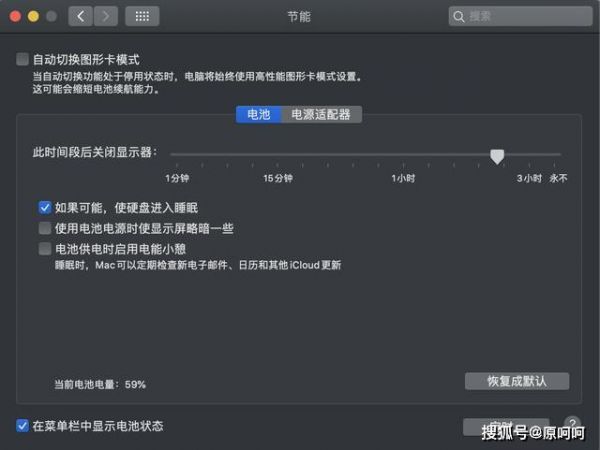Close the 节能 window red button

click(x=15, y=16)
